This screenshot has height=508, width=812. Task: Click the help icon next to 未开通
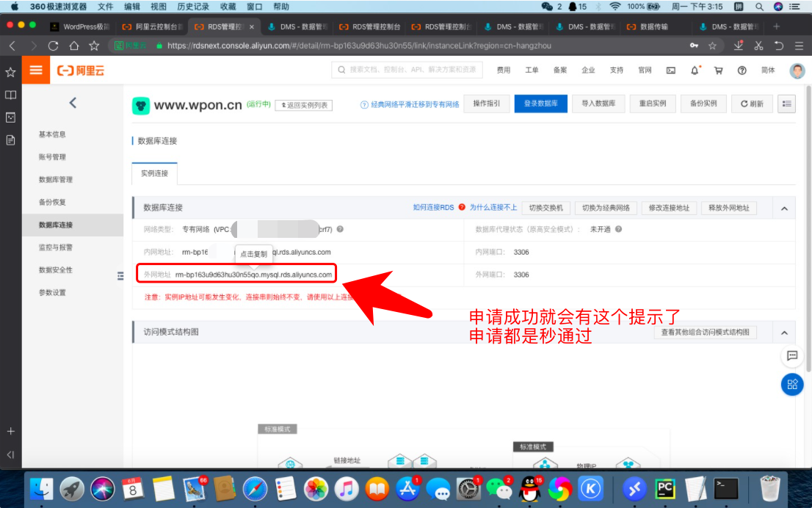click(x=618, y=229)
